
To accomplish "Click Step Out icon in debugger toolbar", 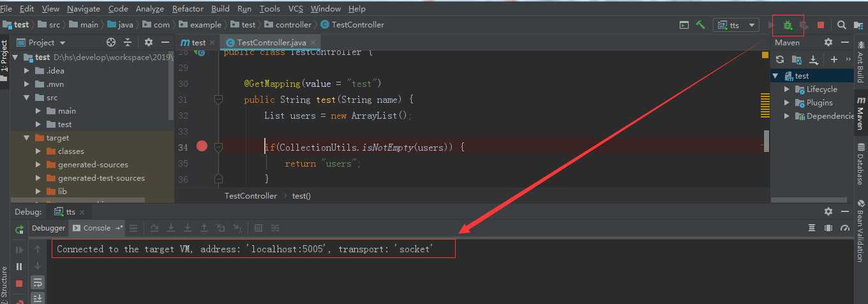I will pyautogui.click(x=204, y=228).
